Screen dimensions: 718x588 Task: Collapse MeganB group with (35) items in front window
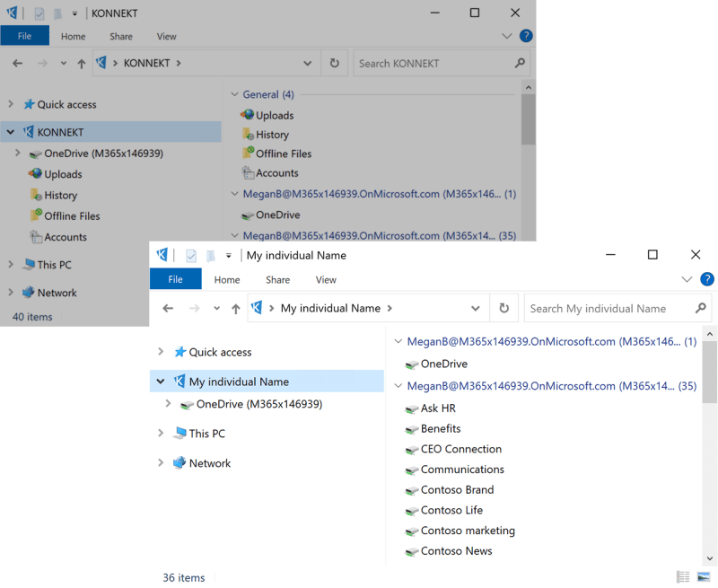(398, 386)
